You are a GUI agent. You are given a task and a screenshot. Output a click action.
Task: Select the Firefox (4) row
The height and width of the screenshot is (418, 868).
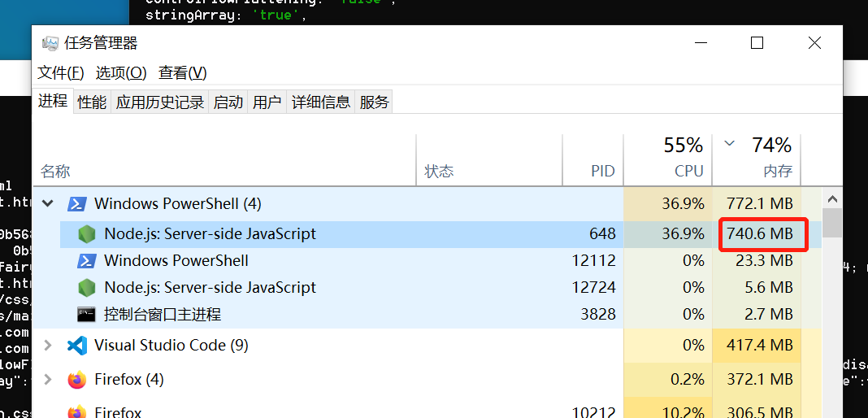coord(427,380)
